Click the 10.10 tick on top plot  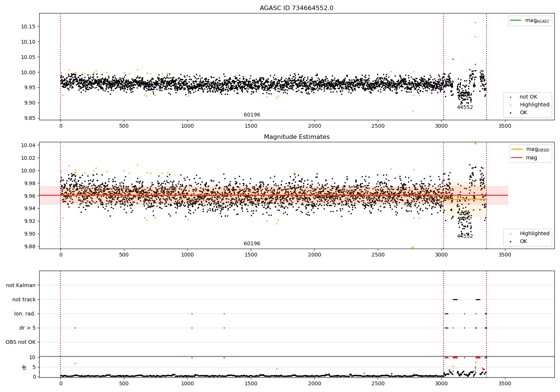pyautogui.click(x=28, y=42)
